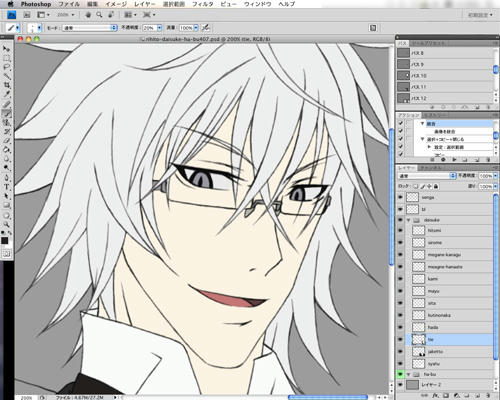Hide the senga layer

[400, 197]
